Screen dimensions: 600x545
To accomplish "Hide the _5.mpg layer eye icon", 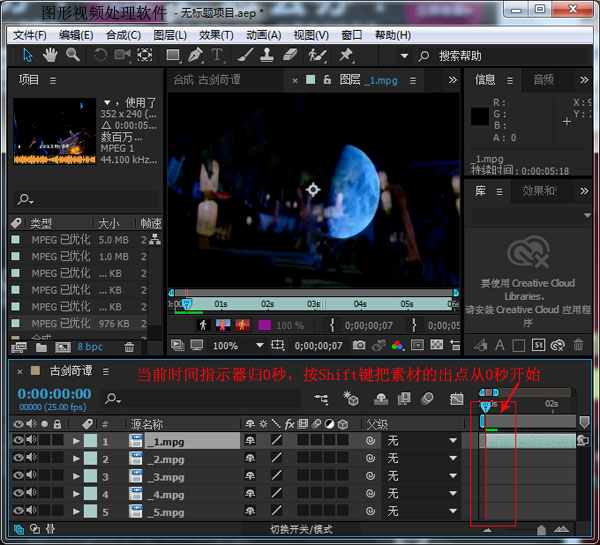I will [x=18, y=511].
